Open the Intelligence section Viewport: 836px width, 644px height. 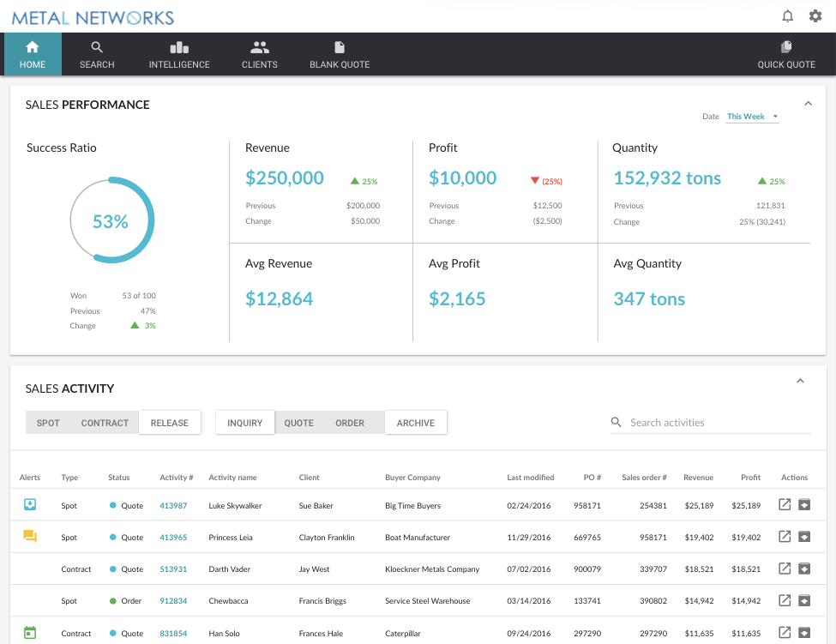pos(178,53)
